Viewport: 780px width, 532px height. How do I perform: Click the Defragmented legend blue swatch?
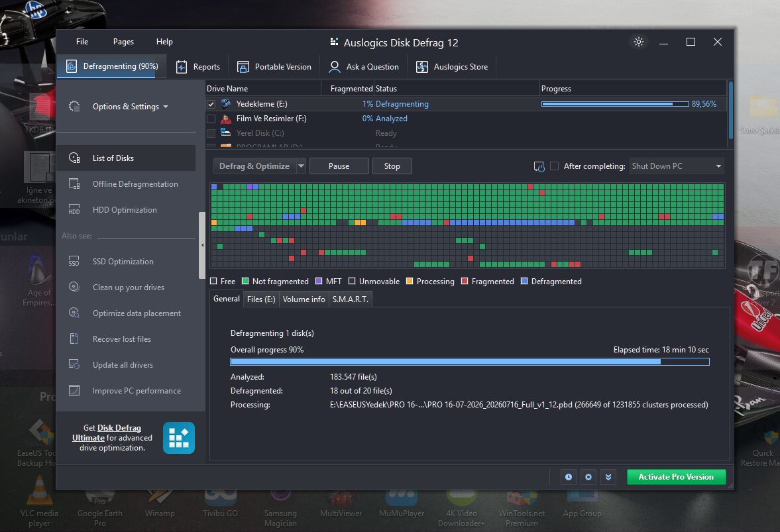[524, 282]
